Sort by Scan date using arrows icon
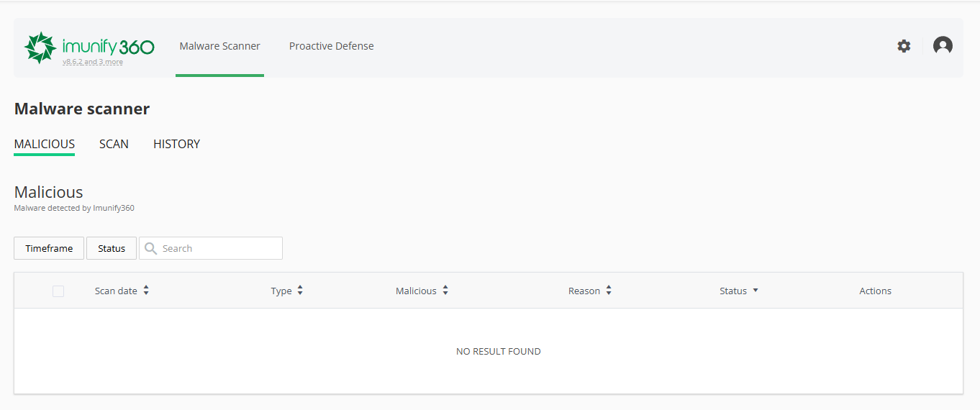The width and height of the screenshot is (980, 410). 146,291
